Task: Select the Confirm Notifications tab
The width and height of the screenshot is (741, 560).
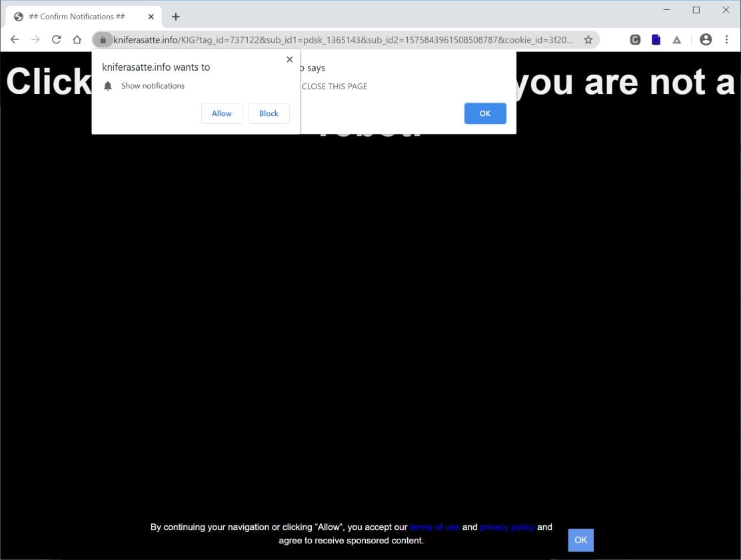Action: point(84,17)
